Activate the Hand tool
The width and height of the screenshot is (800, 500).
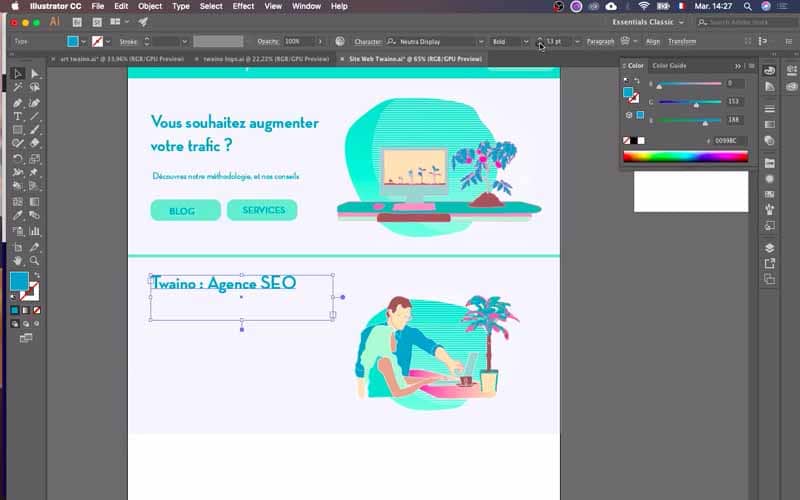click(17, 261)
